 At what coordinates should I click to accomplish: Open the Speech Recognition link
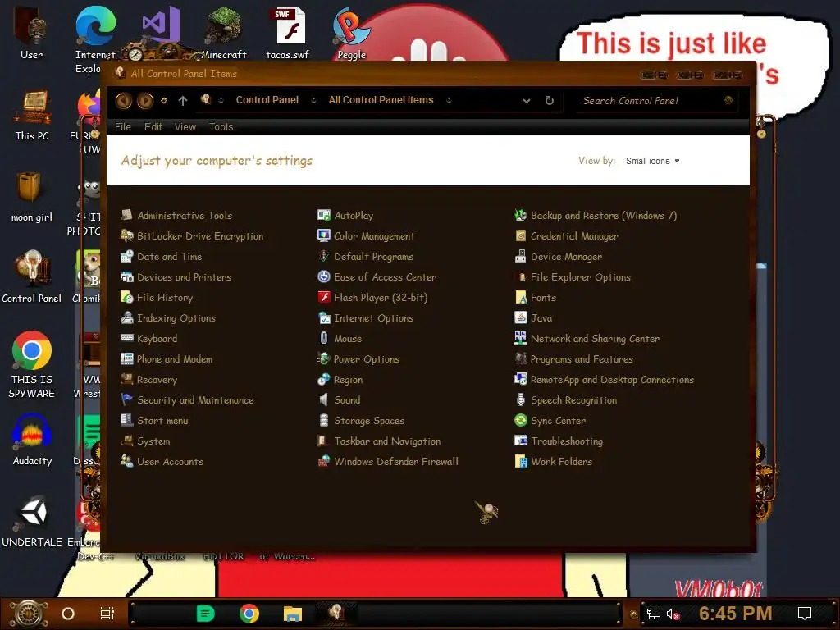573,400
